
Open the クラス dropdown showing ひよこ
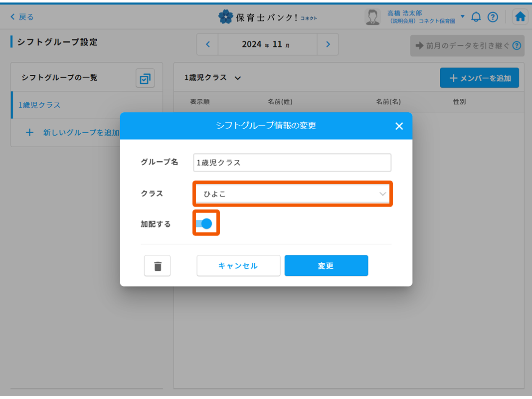coord(292,194)
